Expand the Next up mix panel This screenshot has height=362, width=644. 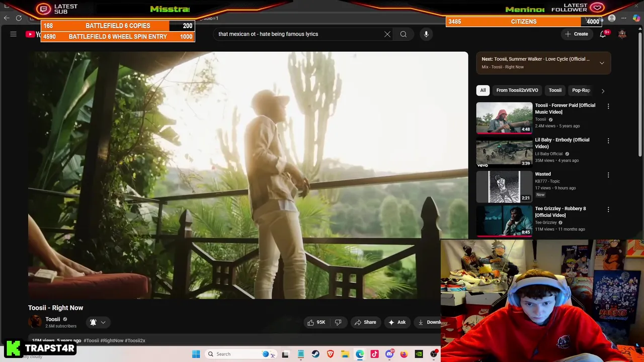602,63
